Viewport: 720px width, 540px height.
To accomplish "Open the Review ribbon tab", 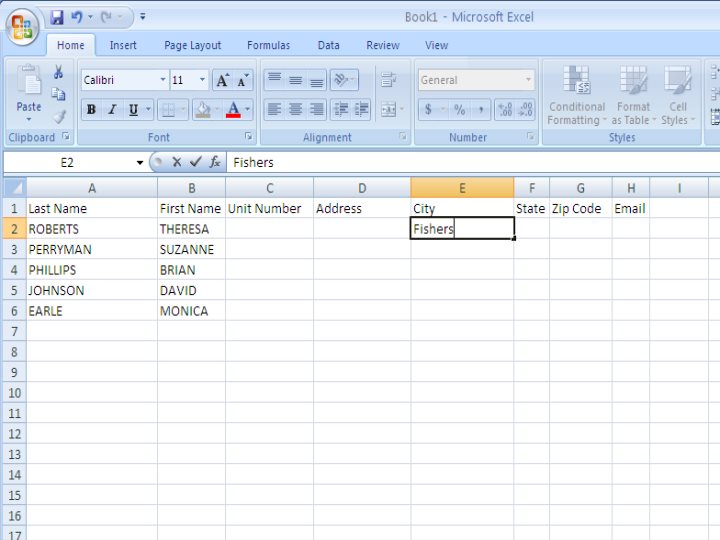I will tap(383, 45).
